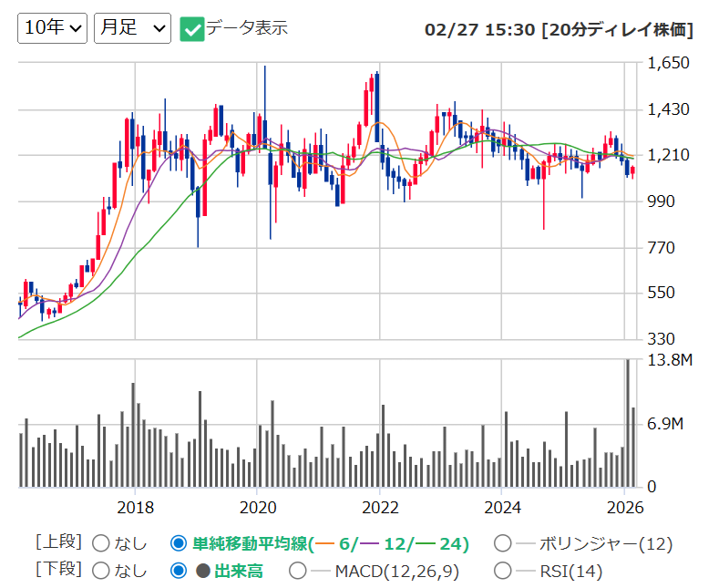The height and width of the screenshot is (588, 708).
Task: Select 出来高 radio option
Action: [179, 571]
